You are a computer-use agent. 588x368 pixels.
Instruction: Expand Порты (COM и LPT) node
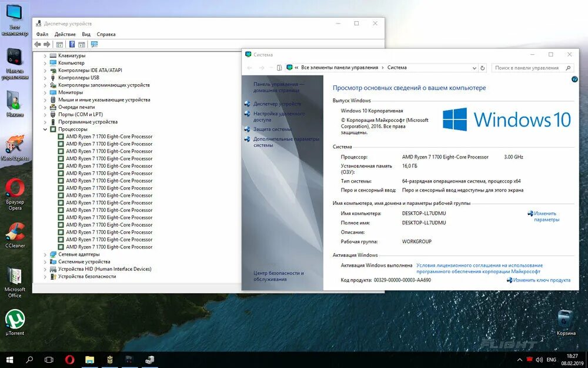45,115
